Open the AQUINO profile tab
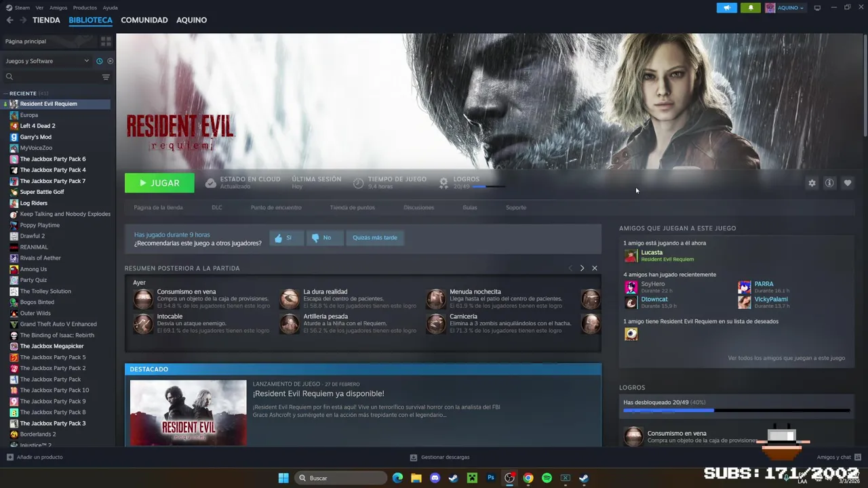This screenshot has width=868, height=488. click(x=192, y=20)
